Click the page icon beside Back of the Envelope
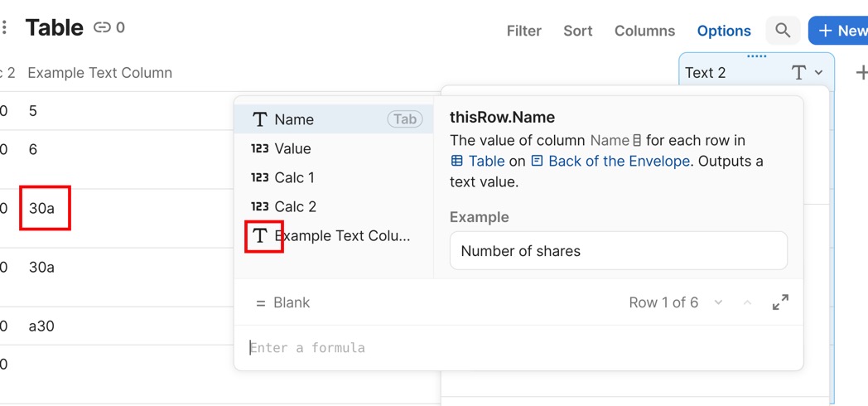Viewport: 868px width, 406px height. coord(537,161)
